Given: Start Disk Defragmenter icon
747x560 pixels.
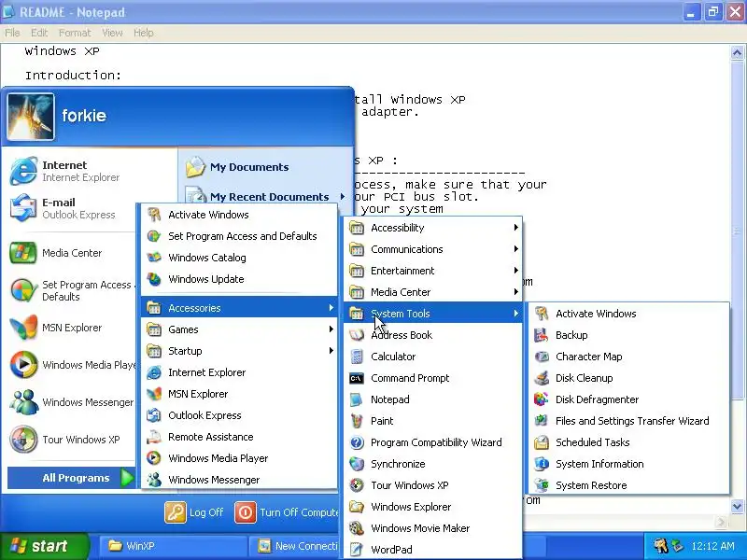Looking at the screenshot, I should click(542, 399).
